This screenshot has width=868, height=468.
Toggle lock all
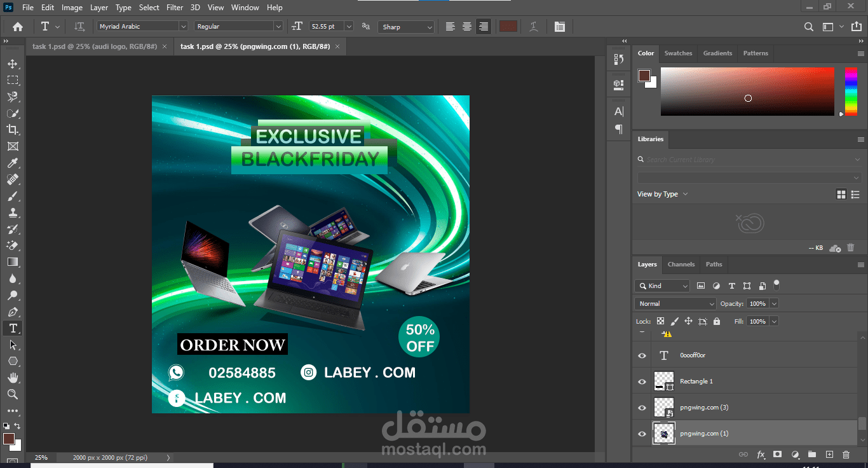coord(717,322)
